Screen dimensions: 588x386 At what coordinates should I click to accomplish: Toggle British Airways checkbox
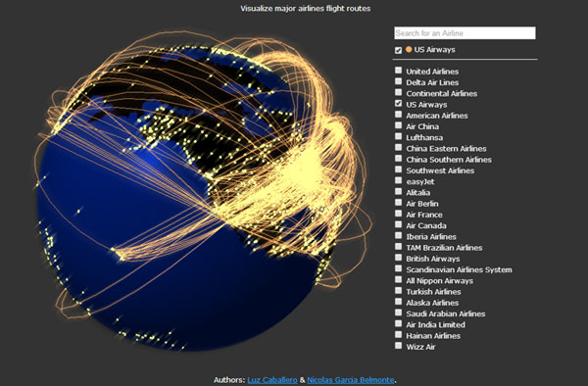coord(398,258)
